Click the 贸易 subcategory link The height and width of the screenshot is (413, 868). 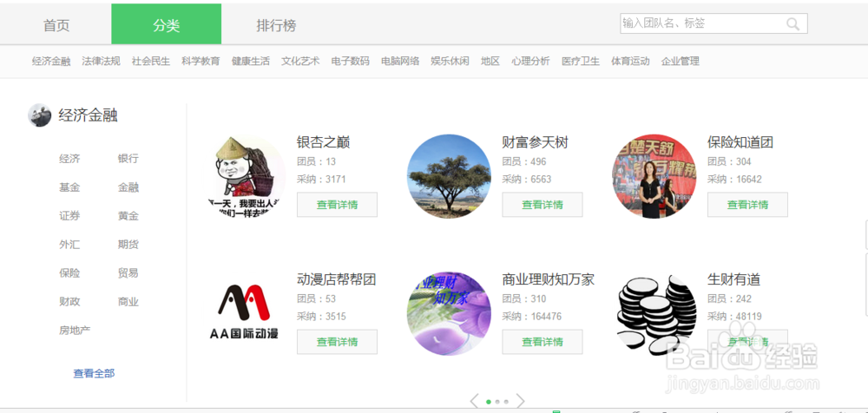pyautogui.click(x=128, y=273)
